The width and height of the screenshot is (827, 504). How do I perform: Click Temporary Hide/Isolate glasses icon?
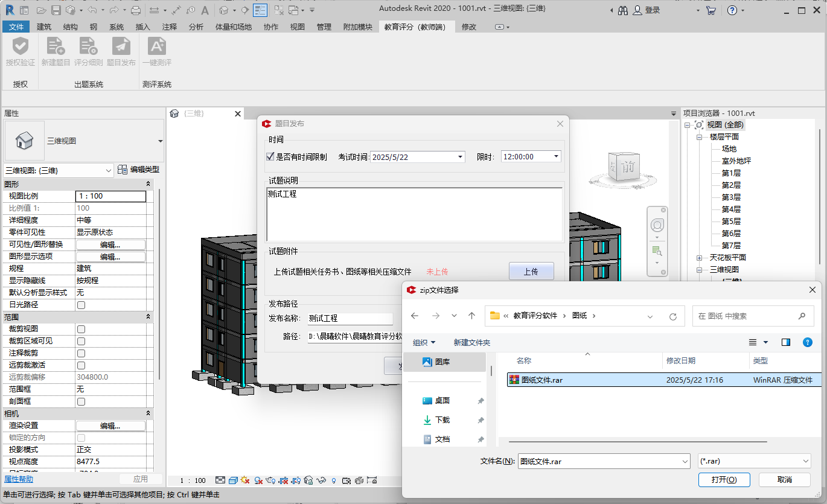pos(321,480)
